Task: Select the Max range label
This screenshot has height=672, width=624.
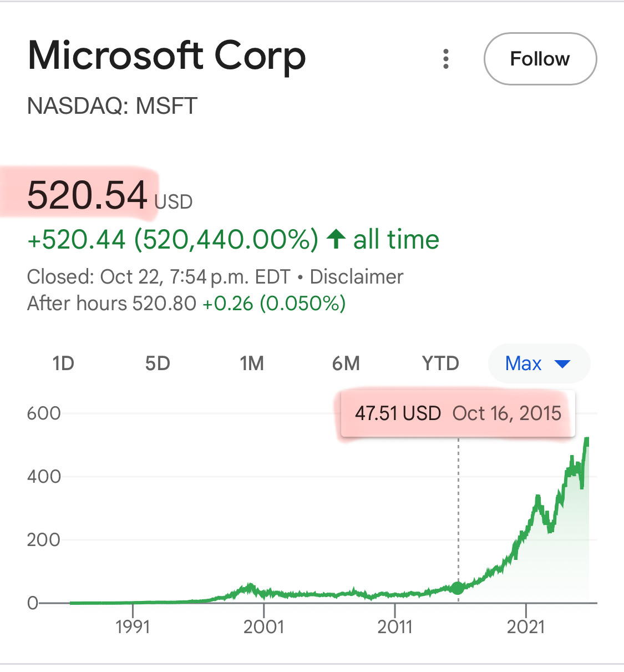Action: pyautogui.click(x=523, y=364)
